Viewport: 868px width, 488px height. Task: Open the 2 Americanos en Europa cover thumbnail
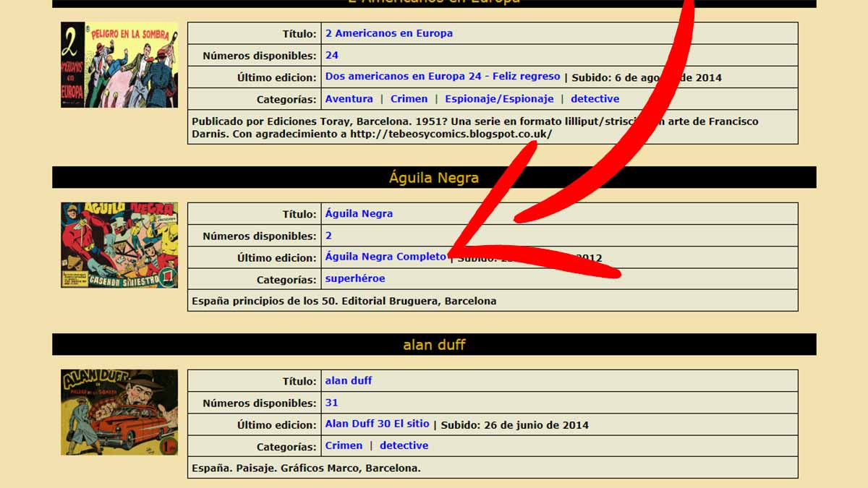click(x=119, y=65)
